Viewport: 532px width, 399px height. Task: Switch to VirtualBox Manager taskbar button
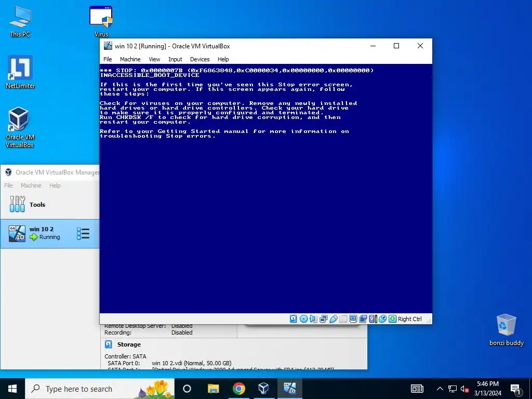(263, 389)
